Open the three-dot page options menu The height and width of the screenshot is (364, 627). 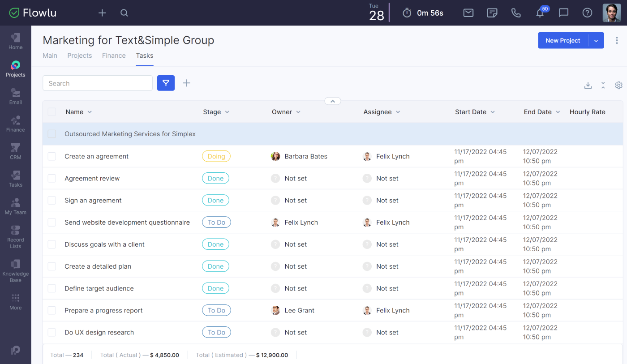(x=617, y=40)
